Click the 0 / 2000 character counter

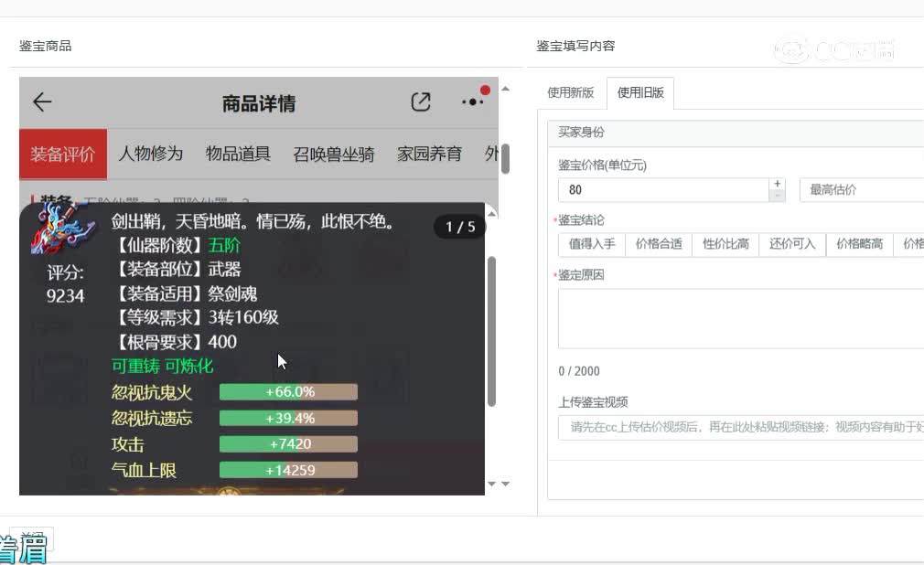pos(579,371)
